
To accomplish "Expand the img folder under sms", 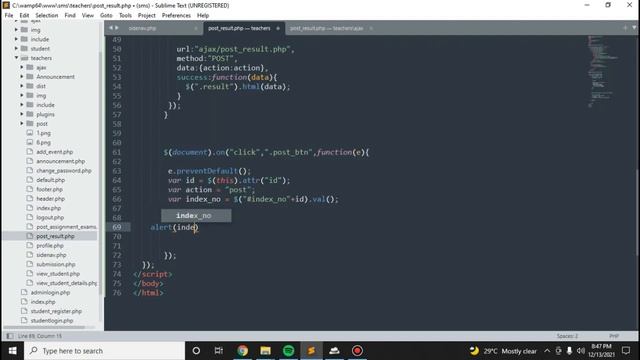I will [x=16, y=30].
